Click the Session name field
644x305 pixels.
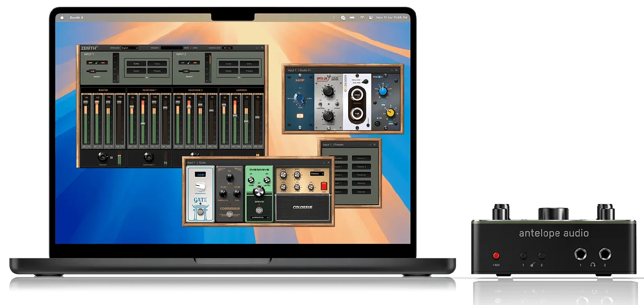coord(171,48)
